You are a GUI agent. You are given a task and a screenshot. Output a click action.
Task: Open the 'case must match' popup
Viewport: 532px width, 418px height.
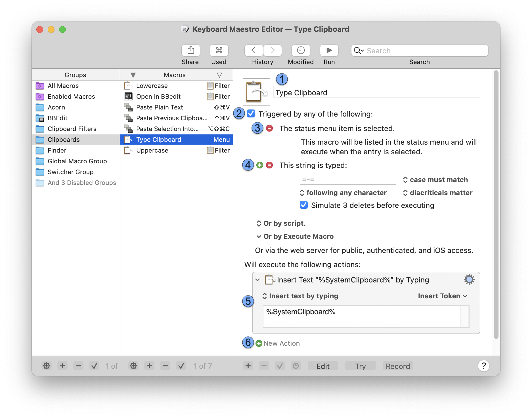pyautogui.click(x=435, y=180)
